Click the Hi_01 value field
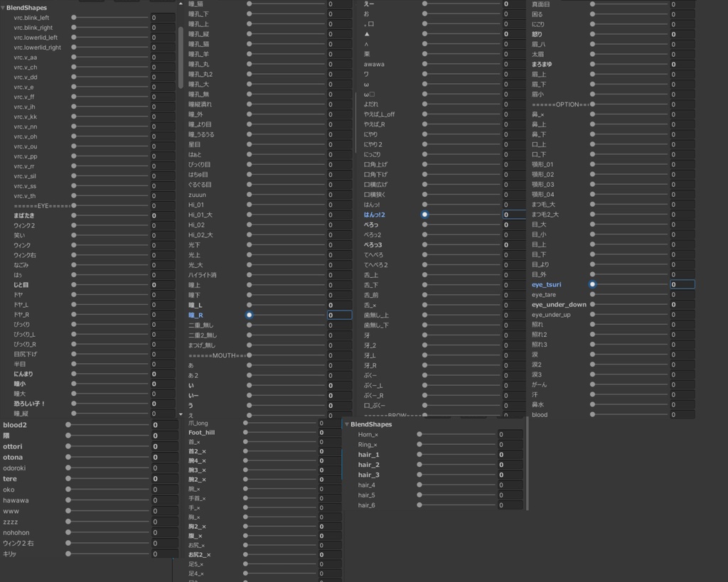 [339, 205]
